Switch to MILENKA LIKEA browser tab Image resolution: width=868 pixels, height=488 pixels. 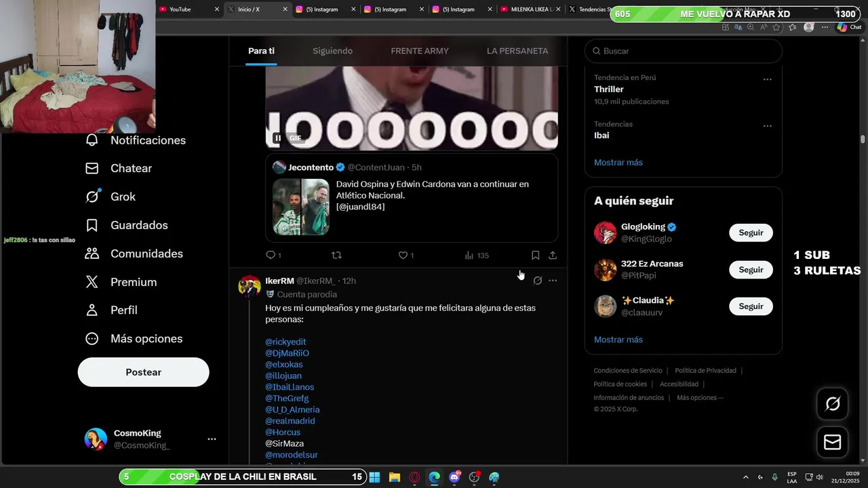point(529,9)
